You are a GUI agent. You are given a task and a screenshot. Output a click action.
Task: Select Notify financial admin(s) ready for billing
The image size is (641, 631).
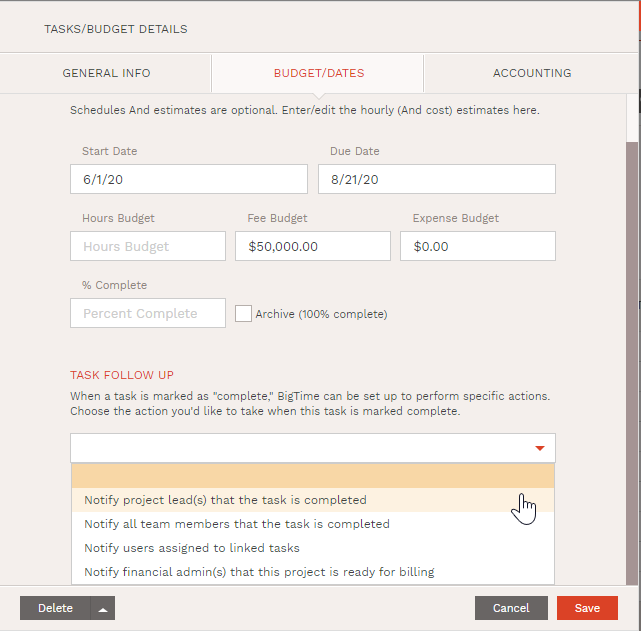tap(313, 572)
